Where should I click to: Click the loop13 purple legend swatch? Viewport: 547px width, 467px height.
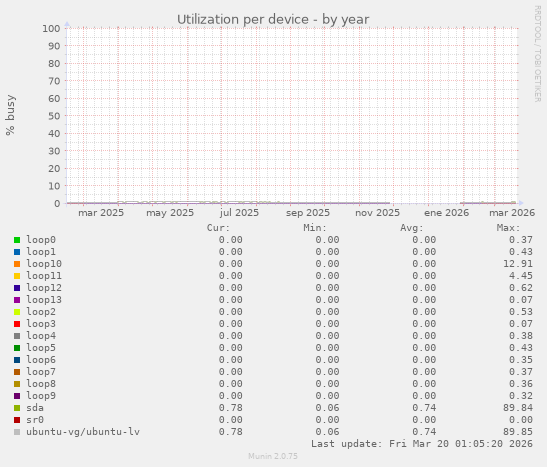point(17,300)
